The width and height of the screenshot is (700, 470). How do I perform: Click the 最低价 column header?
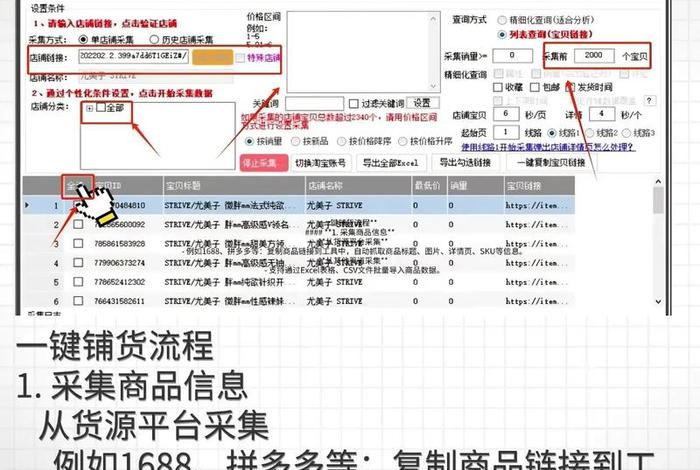click(429, 186)
